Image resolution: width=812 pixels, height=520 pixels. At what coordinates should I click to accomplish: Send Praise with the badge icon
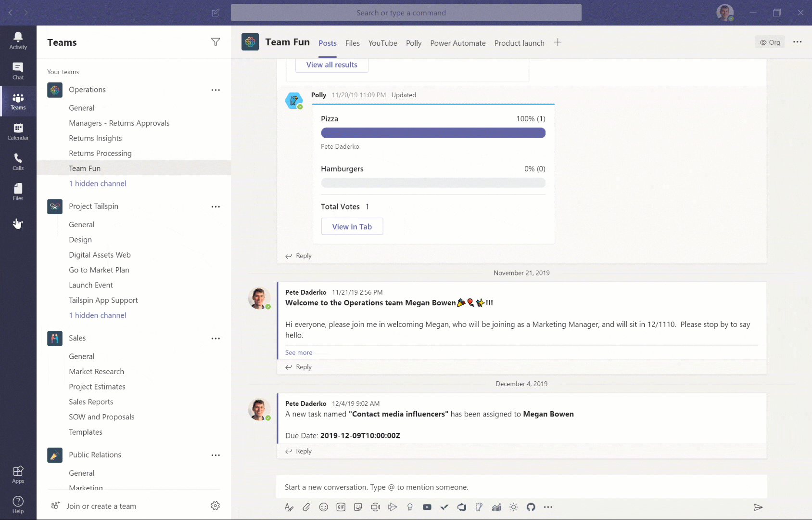[410, 507]
